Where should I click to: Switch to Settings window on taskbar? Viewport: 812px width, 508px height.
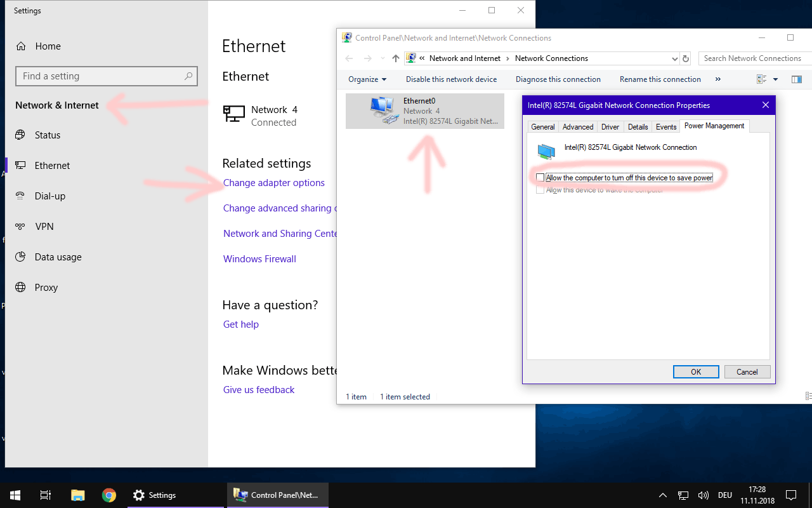(x=176, y=495)
